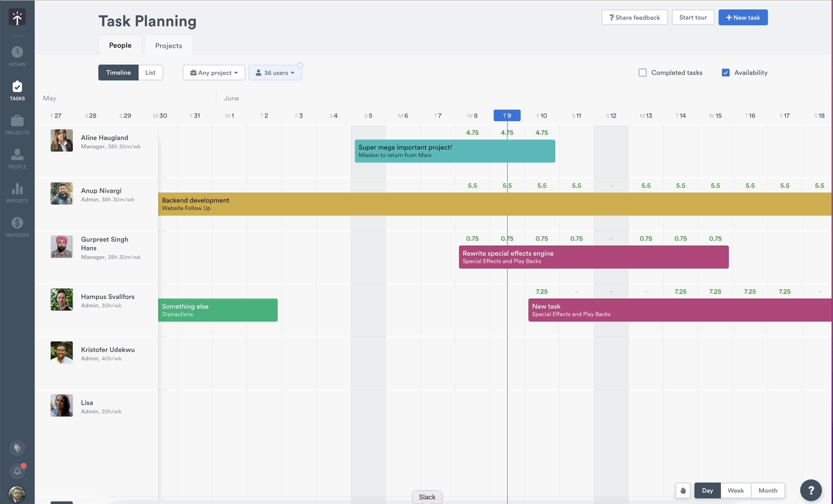Click the help question mark button

[811, 490]
